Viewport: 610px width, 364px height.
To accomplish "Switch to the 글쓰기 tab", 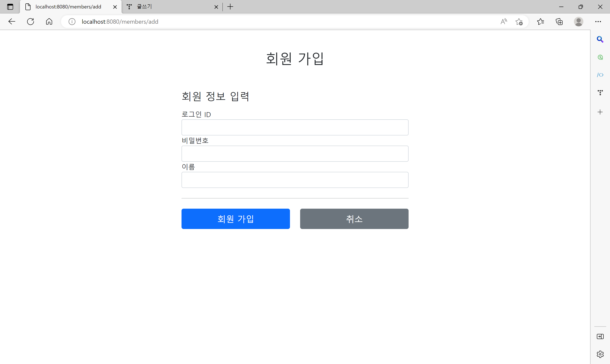I will click(x=169, y=7).
